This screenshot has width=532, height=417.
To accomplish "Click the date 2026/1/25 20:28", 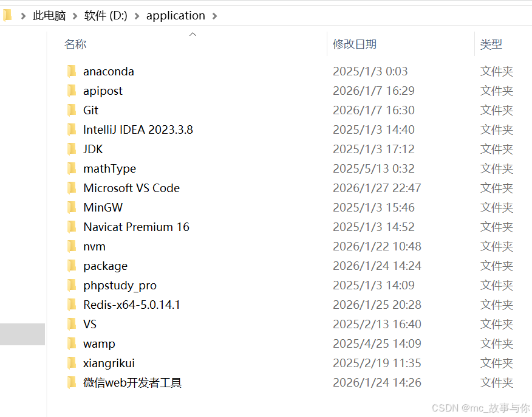I will tap(377, 305).
